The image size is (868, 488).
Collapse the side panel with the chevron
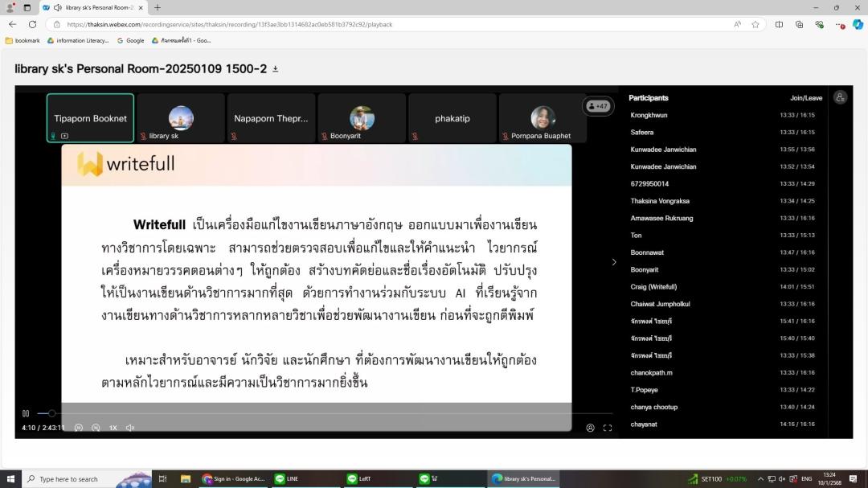point(614,262)
